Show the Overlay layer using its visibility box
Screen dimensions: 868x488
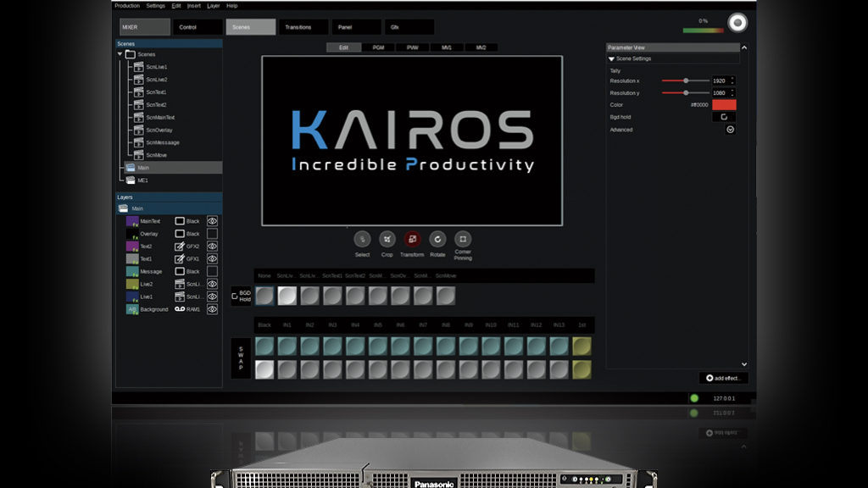[213, 234]
